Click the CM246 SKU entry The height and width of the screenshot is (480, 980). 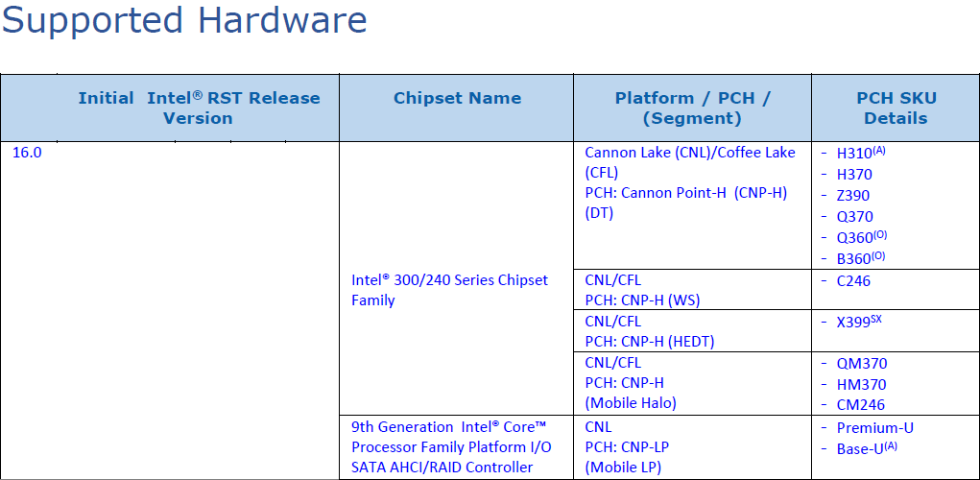point(861,405)
